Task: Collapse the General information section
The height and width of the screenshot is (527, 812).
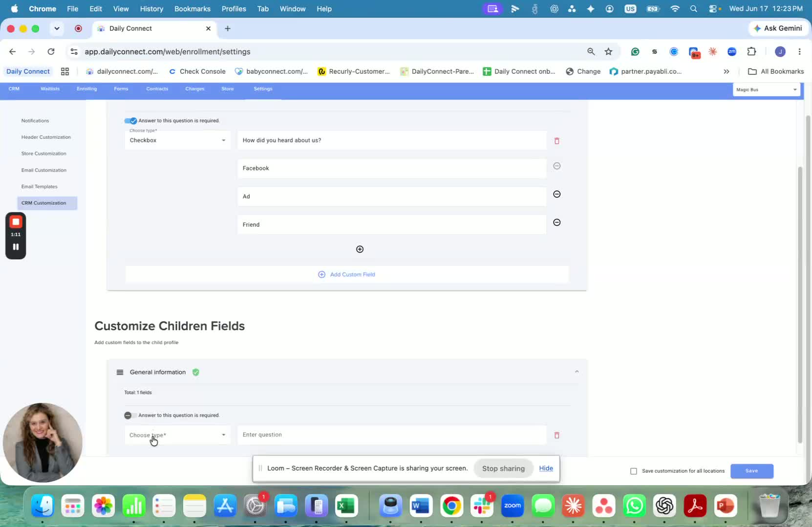Action: 577,372
